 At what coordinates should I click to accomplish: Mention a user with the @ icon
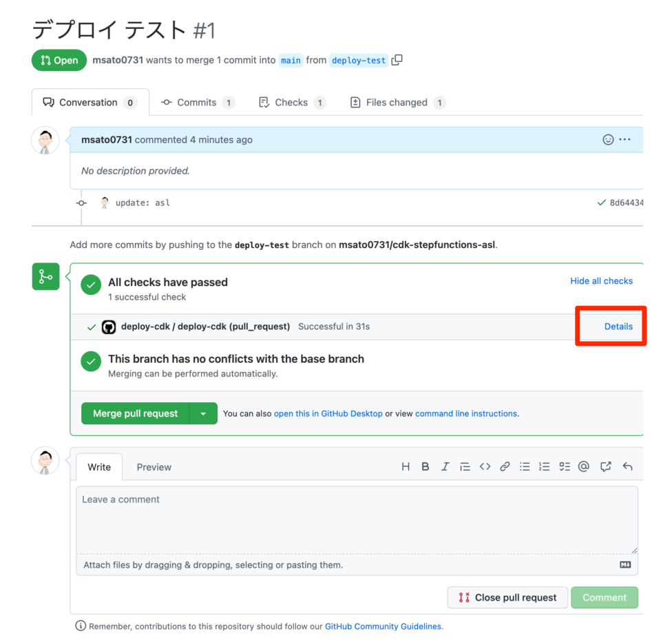tap(584, 466)
